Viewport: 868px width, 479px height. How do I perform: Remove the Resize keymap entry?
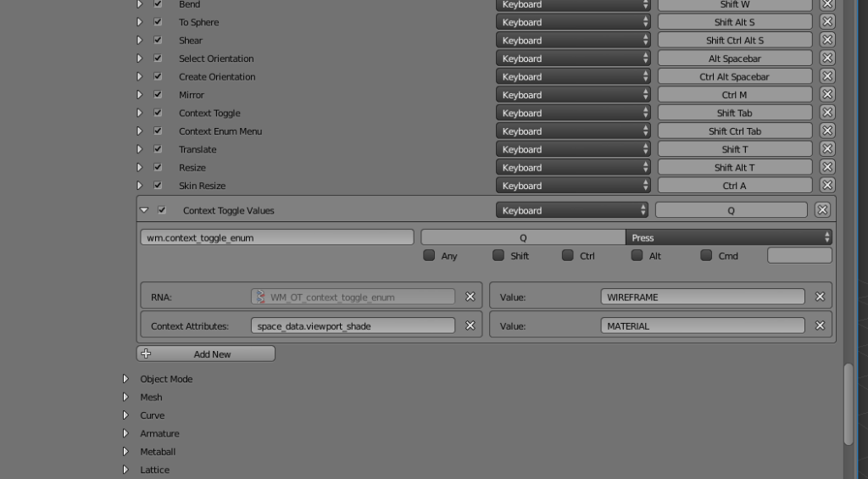[x=827, y=167]
